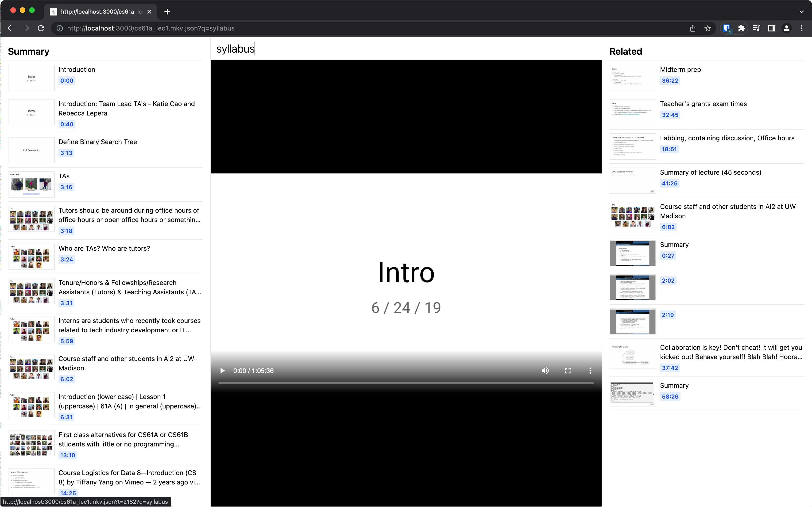Screen dimensions: 812x507
Task: Mute the video volume
Action: [545, 371]
